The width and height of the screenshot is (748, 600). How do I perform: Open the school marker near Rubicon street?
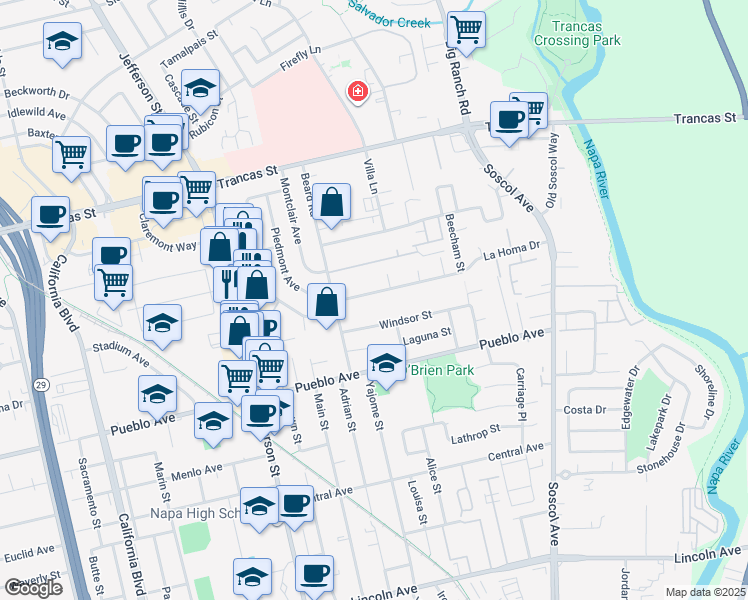[201, 89]
